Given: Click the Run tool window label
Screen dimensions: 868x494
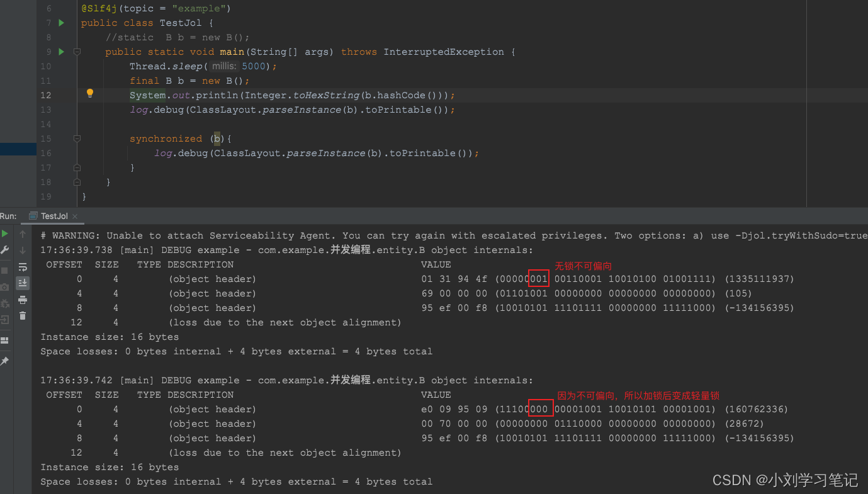Looking at the screenshot, I should (x=8, y=216).
